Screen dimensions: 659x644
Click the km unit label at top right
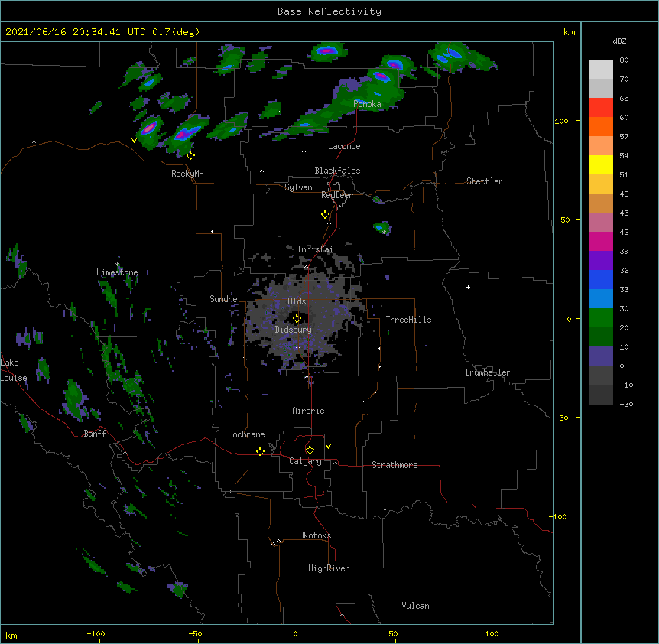570,32
